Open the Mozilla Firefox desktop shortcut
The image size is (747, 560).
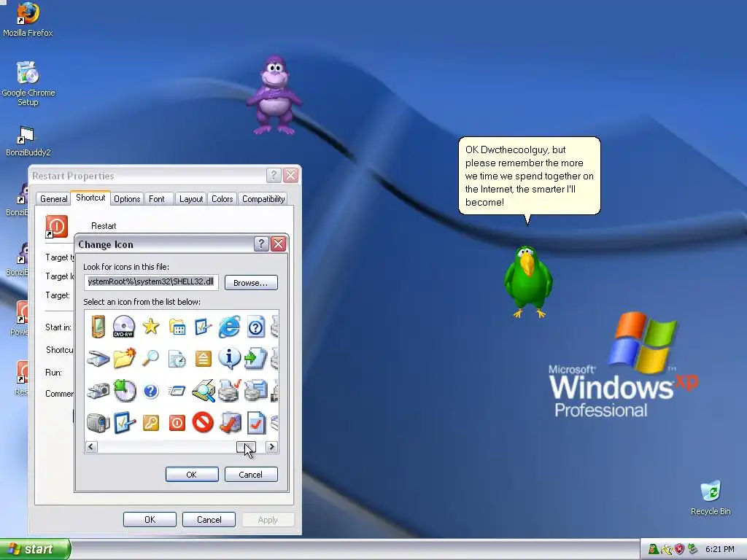point(28,20)
